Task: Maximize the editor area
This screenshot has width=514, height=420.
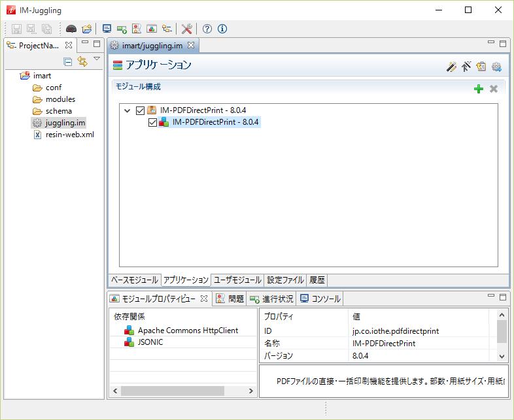Action: coord(503,44)
